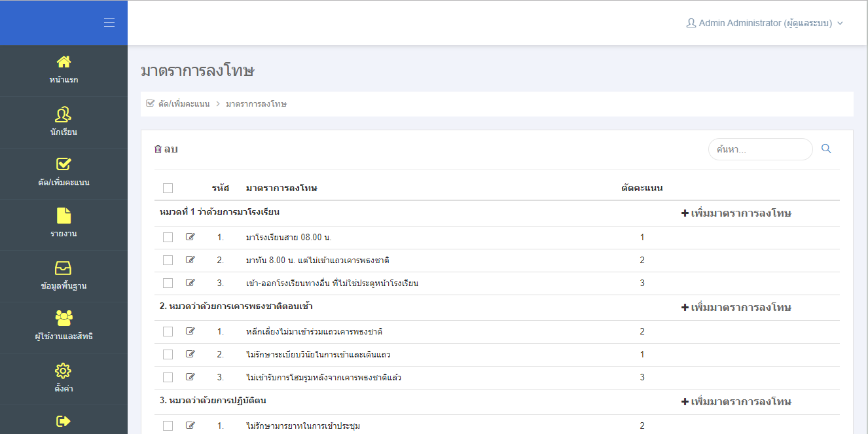Toggle the select-all checkbox in table header
This screenshot has height=434, width=868.
[x=168, y=189]
